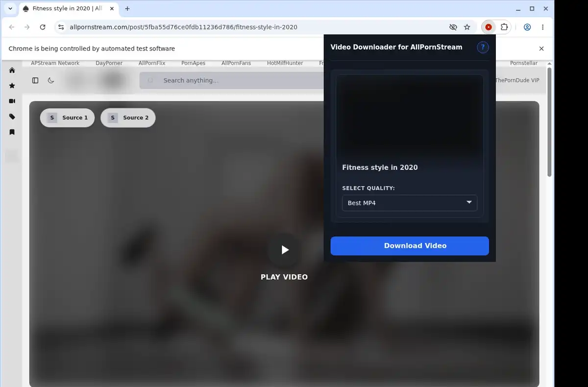The width and height of the screenshot is (588, 387).
Task: Switch to Source 2
Action: 128,118
